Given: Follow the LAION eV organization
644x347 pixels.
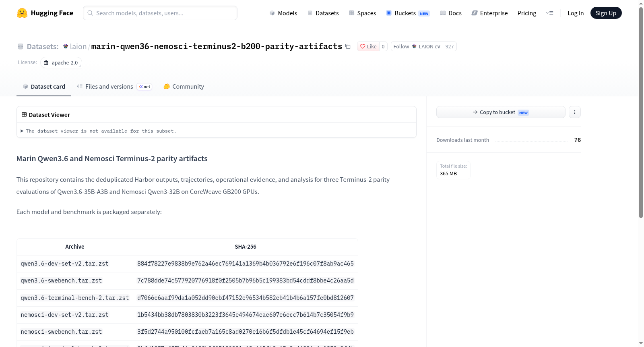Looking at the screenshot, I should [x=417, y=46].
